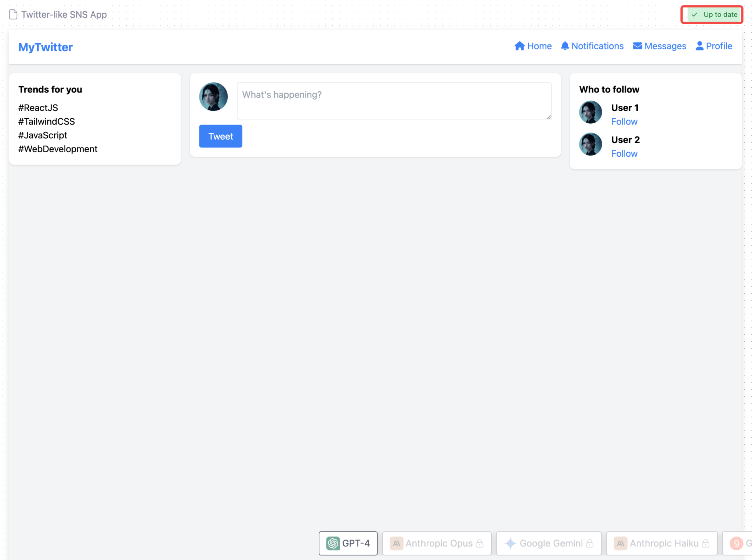Open the Messages navigation link
This screenshot has width=752, height=560.
point(659,46)
